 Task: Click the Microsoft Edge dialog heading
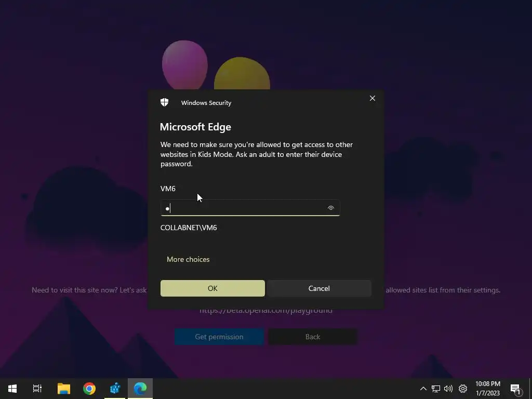195,127
